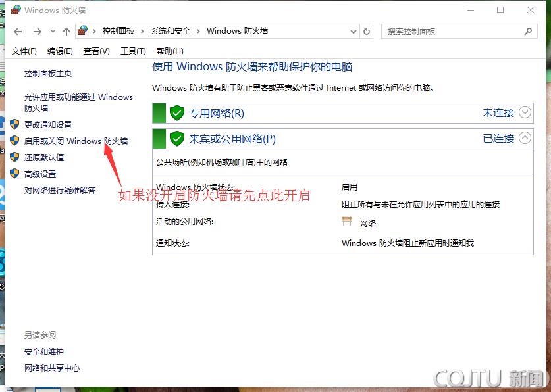Click 控制面板 breadcrumb in address bar
The height and width of the screenshot is (392, 551).
point(118,31)
